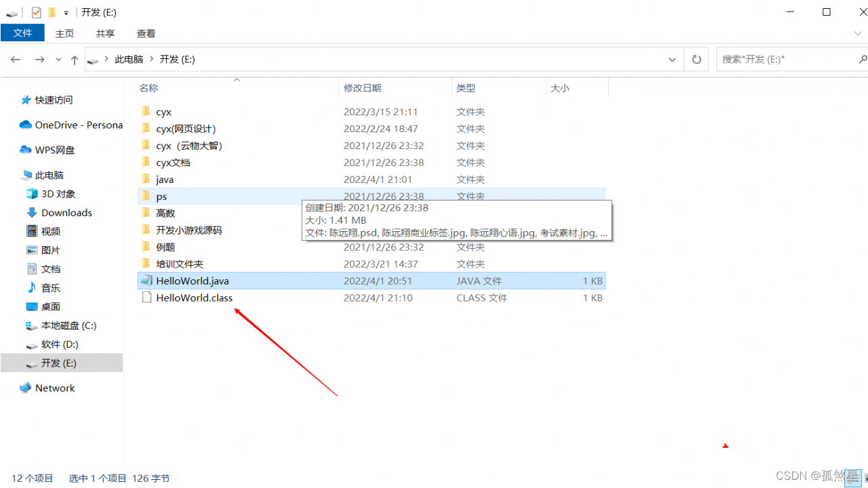This screenshot has height=488, width=868.
Task: Click the drive icon in title bar
Action: (12, 13)
